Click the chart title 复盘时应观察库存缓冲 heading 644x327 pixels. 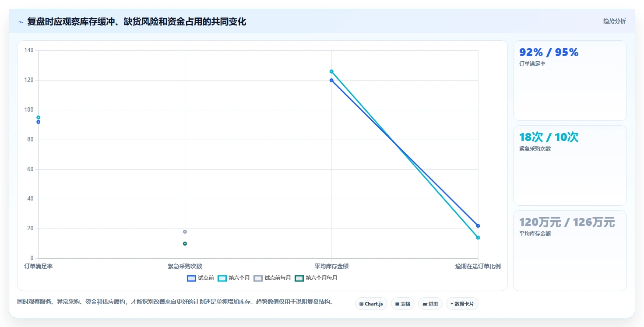pyautogui.click(x=137, y=21)
